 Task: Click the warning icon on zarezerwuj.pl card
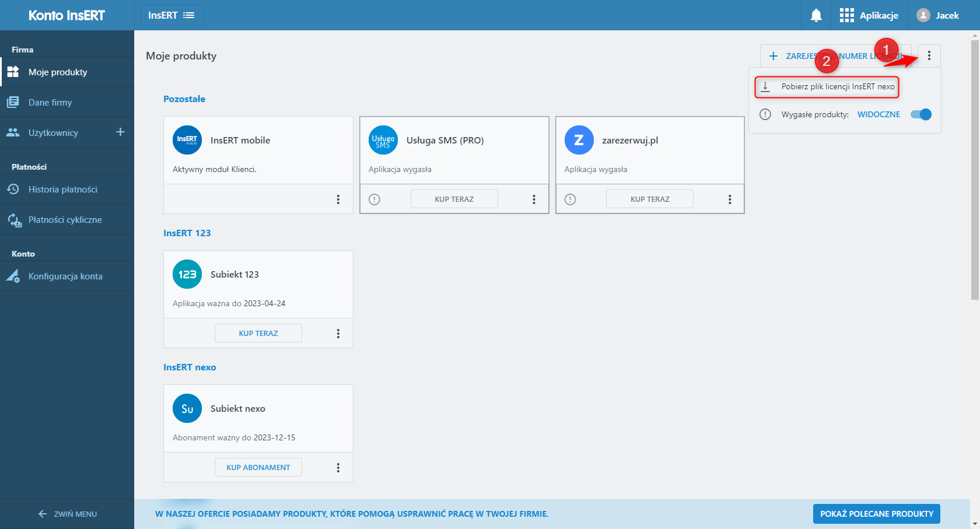(x=570, y=199)
